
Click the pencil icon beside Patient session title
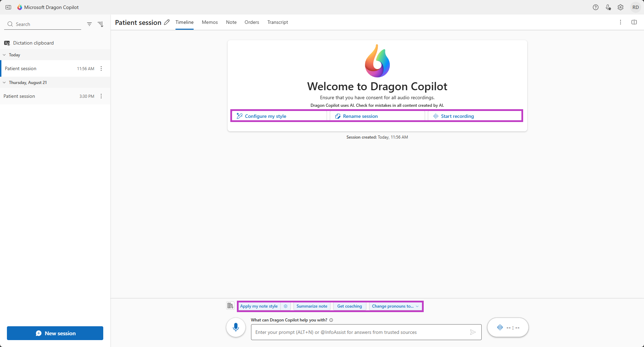[x=167, y=22]
